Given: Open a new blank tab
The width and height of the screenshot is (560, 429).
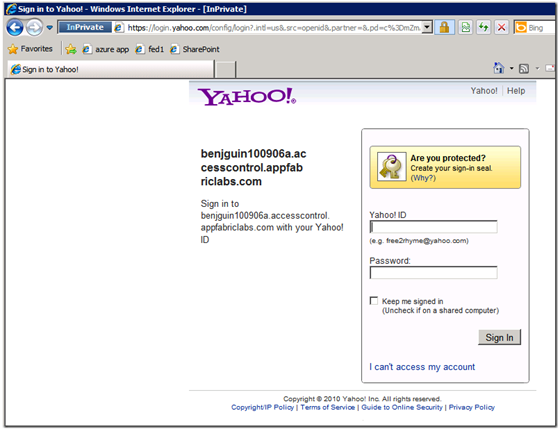Looking at the screenshot, I should point(226,69).
